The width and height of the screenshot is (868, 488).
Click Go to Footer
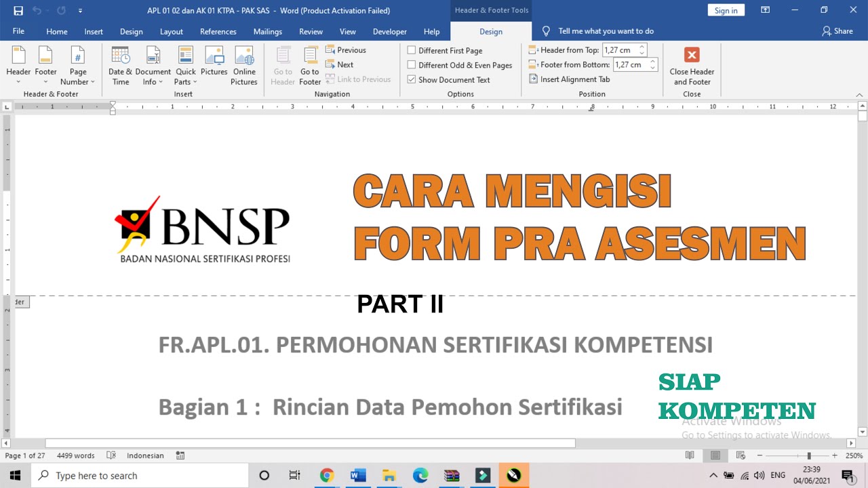click(x=310, y=66)
